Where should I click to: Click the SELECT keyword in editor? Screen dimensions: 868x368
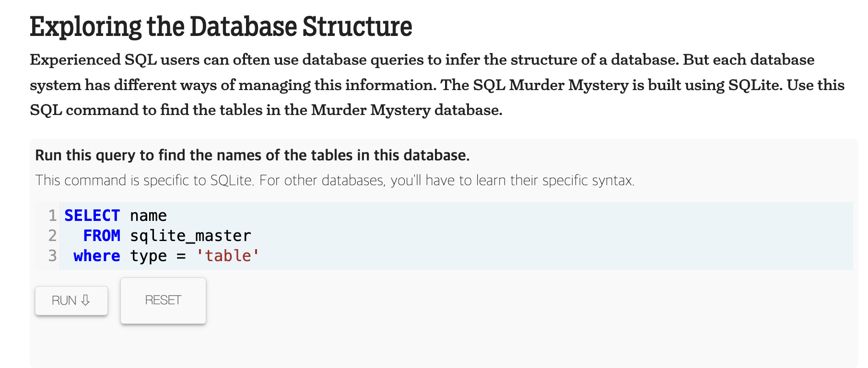click(x=92, y=216)
